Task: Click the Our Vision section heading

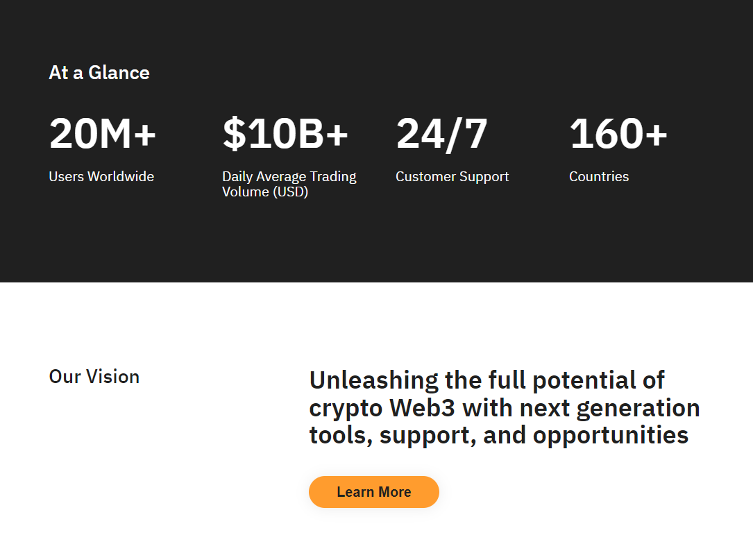Action: pyautogui.click(x=94, y=377)
